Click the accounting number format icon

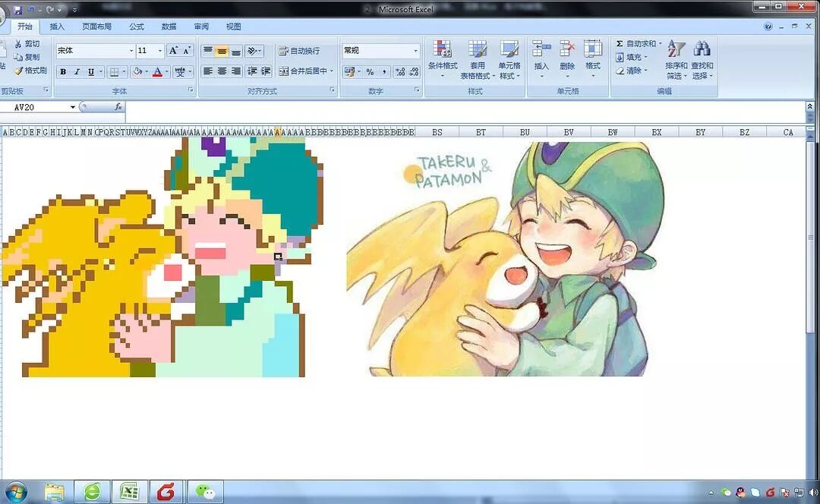[349, 71]
